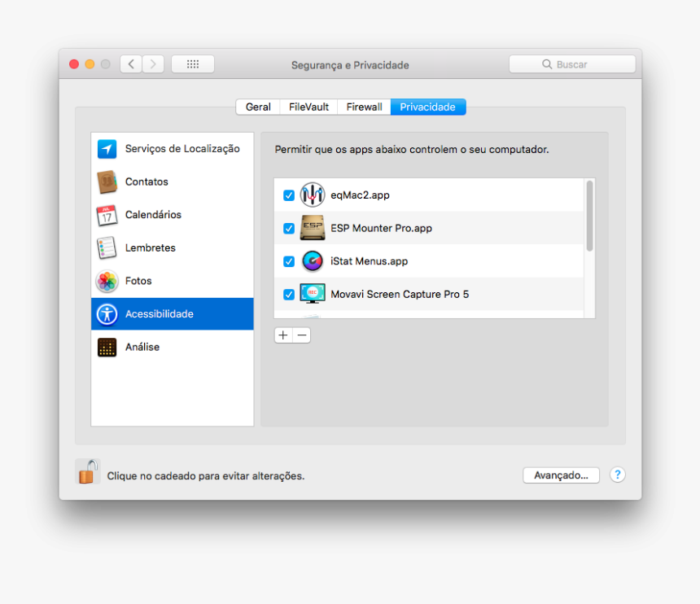Click the Calendários calendar icon
This screenshot has width=700, height=604.
tap(107, 215)
